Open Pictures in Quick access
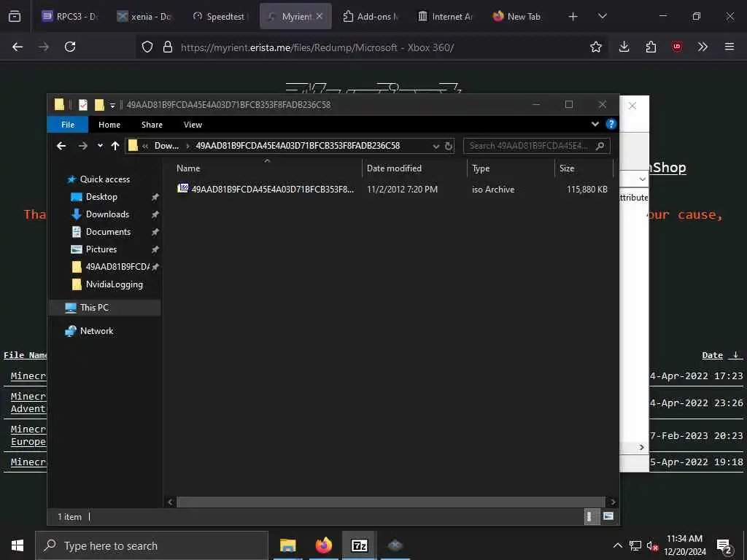Screen dimensions: 747x560 click(x=101, y=249)
